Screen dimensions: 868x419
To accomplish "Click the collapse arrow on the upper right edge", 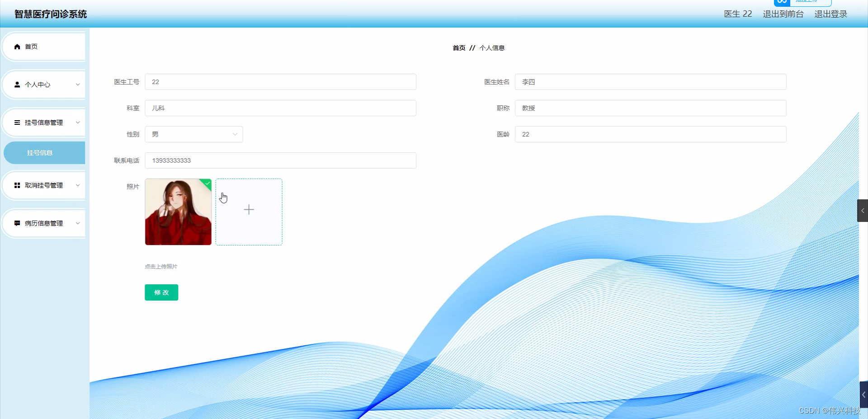I will click(x=863, y=210).
